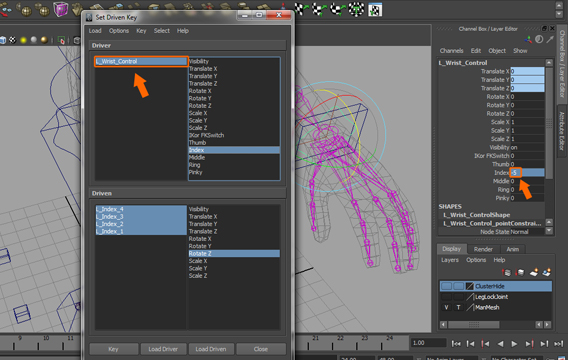This screenshot has height=360, width=568.
Task: Open Select menu in Set Driven Key
Action: [x=162, y=31]
